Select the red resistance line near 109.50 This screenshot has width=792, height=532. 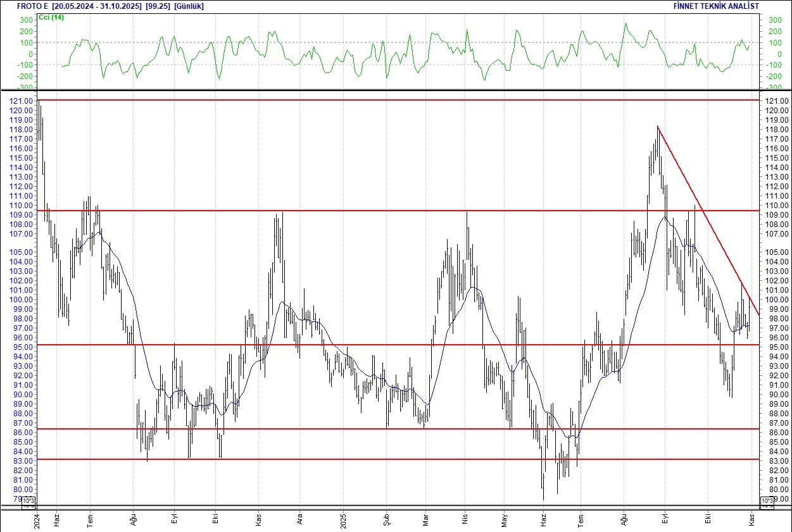coord(380,211)
